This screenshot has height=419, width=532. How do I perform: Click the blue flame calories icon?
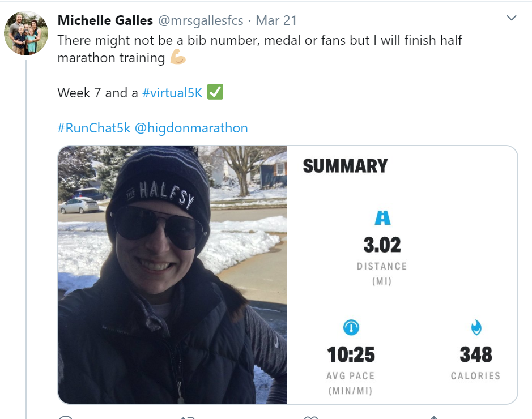click(x=476, y=327)
